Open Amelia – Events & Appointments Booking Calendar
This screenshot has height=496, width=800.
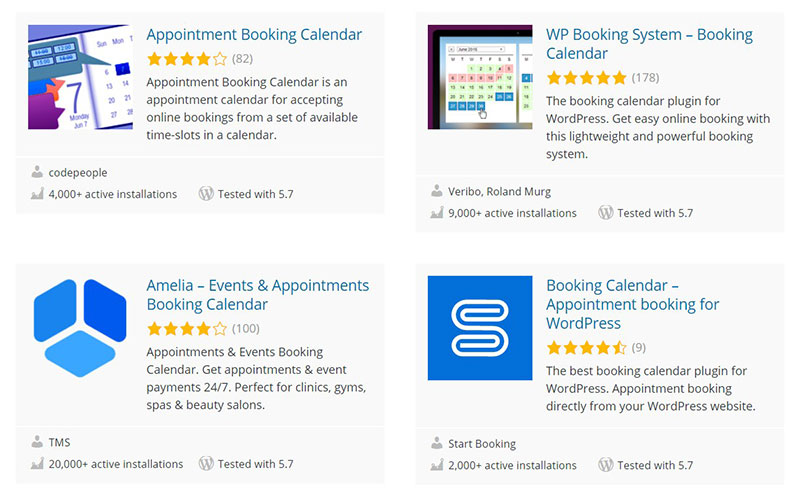coord(258,295)
